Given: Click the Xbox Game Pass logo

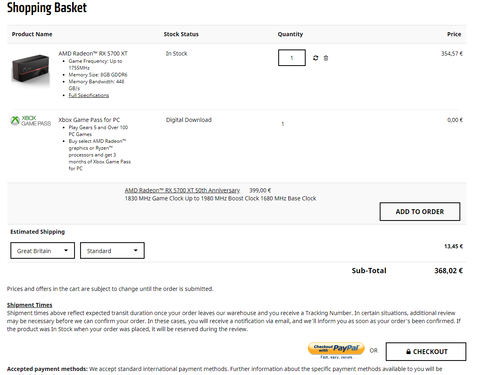Looking at the screenshot, I should 31,121.
